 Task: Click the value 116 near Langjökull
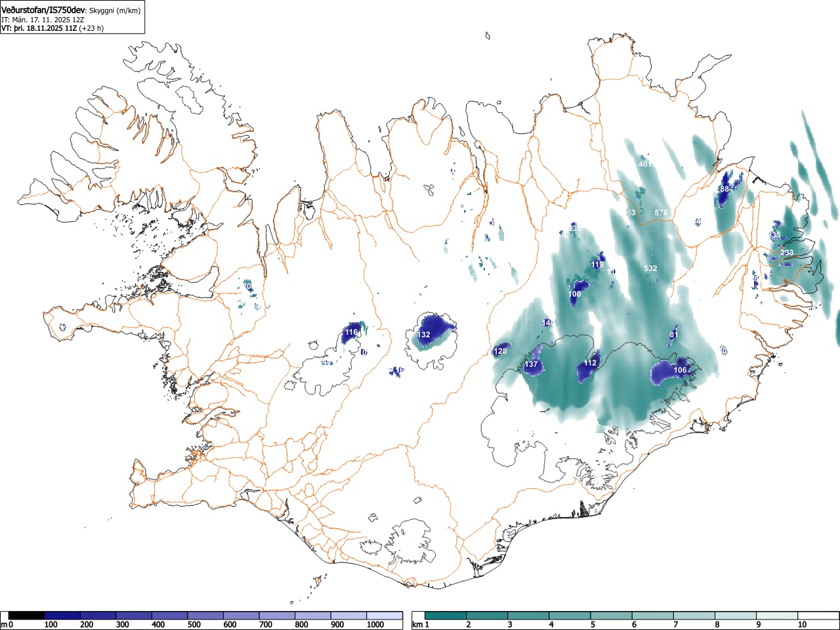[x=351, y=332]
